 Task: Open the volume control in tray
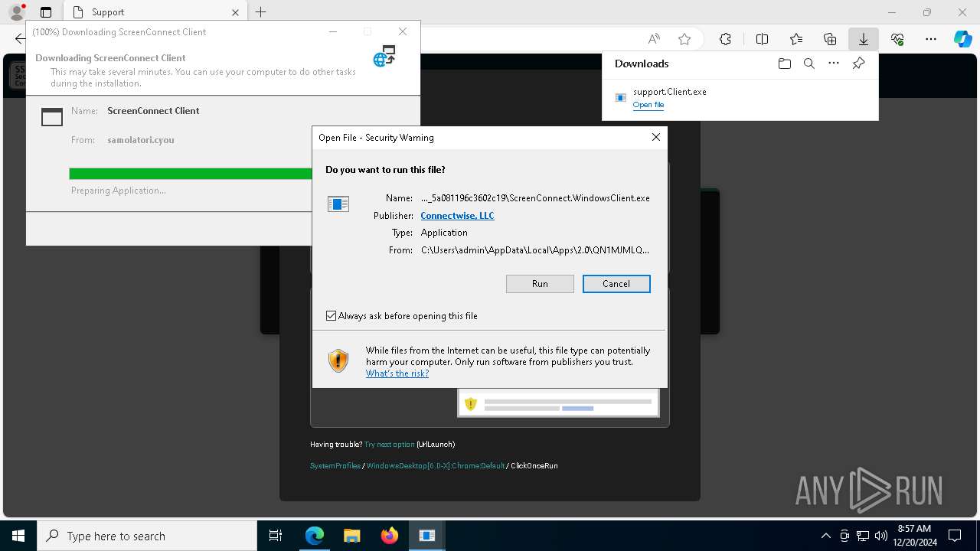point(880,536)
